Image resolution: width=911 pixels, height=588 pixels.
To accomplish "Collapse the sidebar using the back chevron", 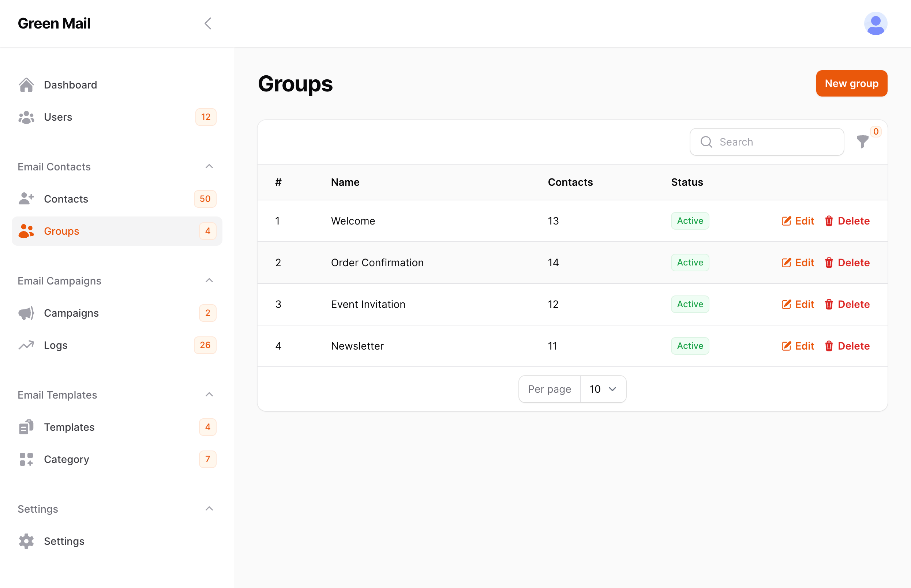I will tap(207, 23).
